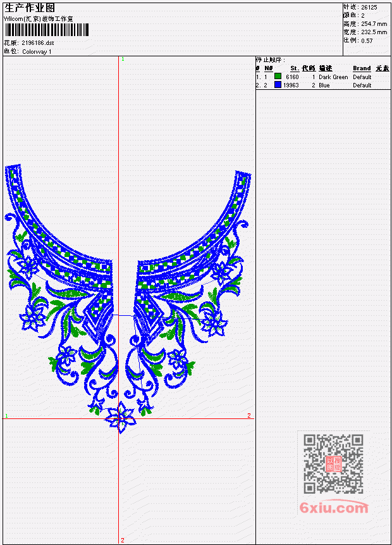Click the QR code image
The image size is (392, 545).
[x=333, y=464]
